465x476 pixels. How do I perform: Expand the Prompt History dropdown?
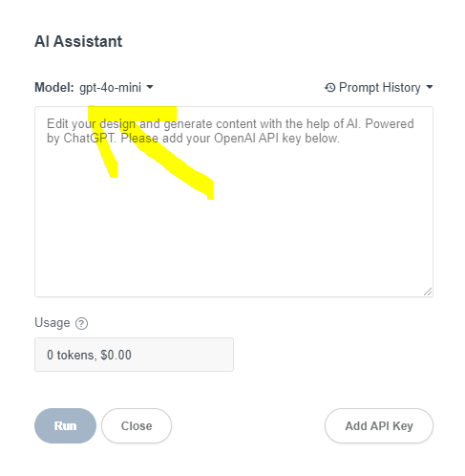coord(379,87)
